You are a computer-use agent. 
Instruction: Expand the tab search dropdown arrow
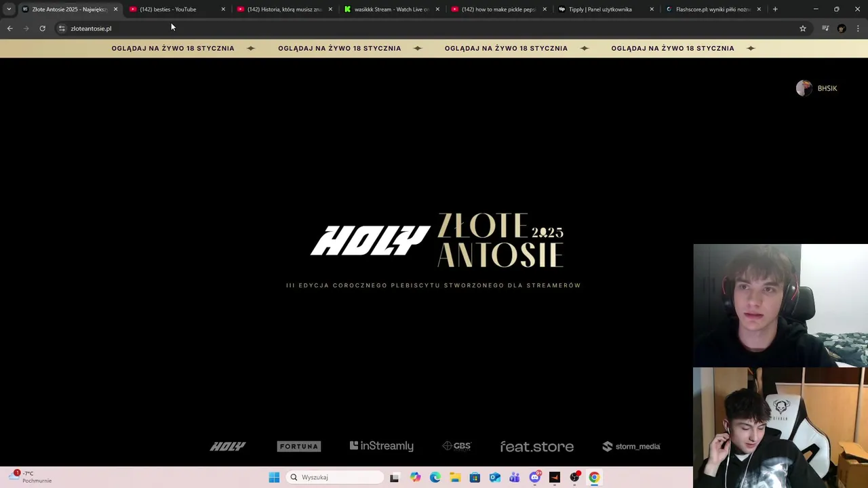pos(9,9)
